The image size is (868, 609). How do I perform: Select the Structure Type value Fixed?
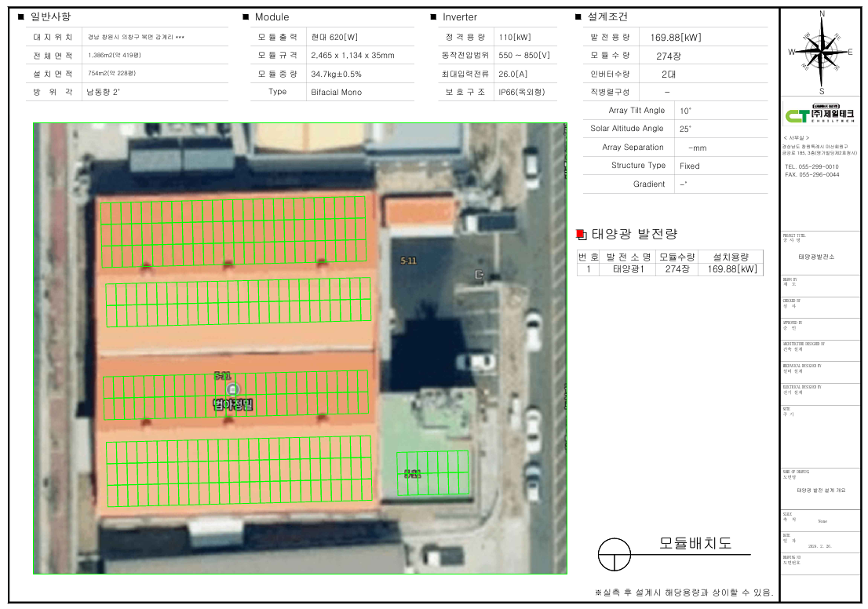click(689, 166)
